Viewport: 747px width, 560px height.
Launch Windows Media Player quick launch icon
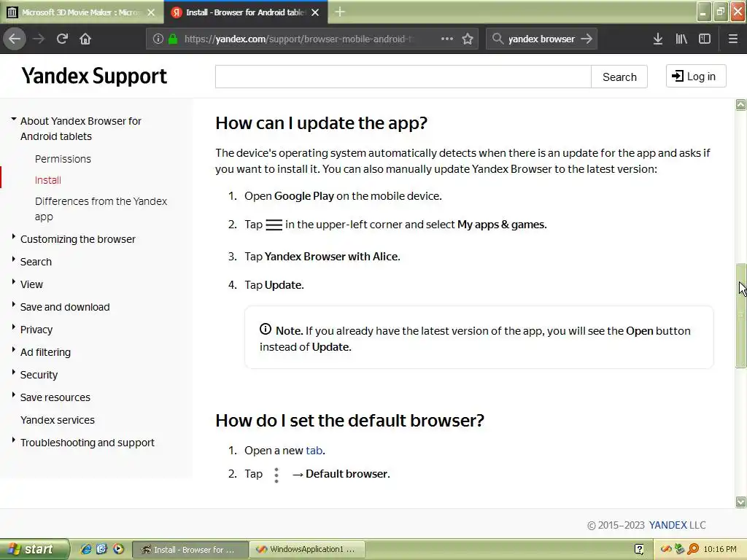click(118, 549)
